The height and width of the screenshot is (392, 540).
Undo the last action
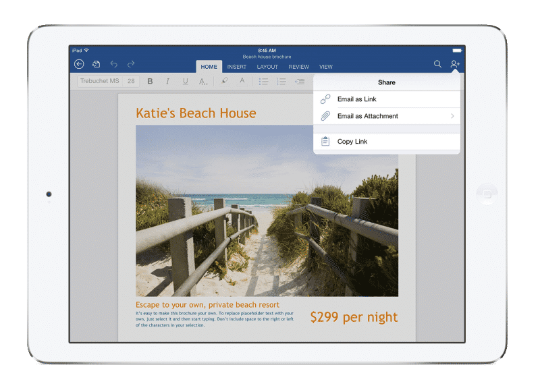pyautogui.click(x=113, y=64)
